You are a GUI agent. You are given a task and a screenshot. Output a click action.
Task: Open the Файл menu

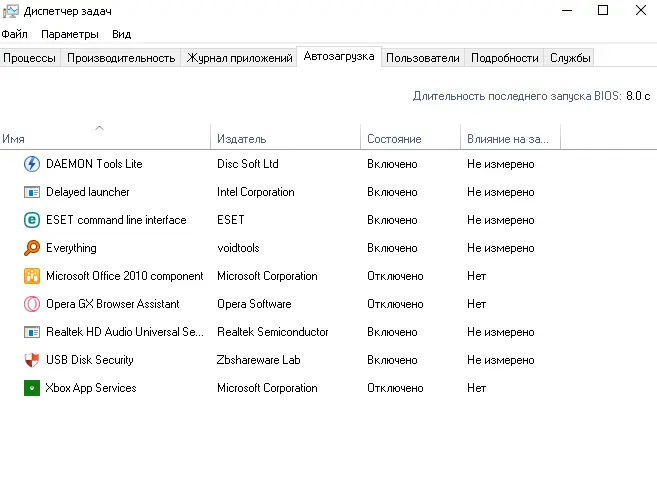14,34
